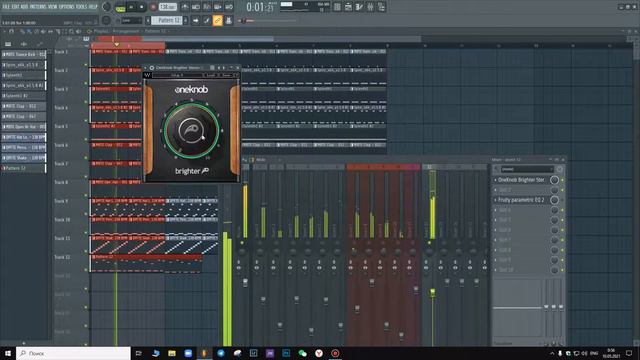Open the TOOLS menu

click(82, 7)
